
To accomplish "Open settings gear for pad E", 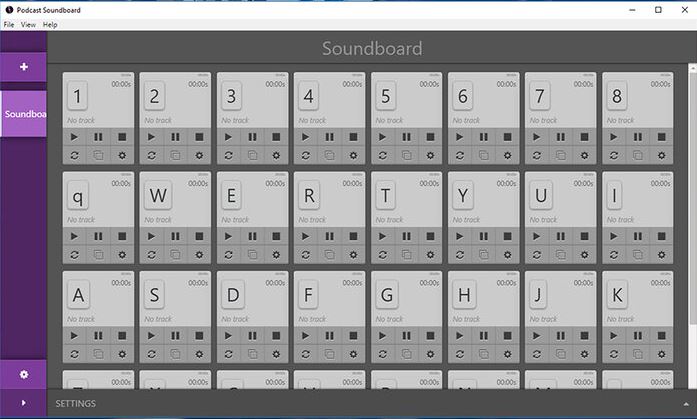I will [x=276, y=255].
